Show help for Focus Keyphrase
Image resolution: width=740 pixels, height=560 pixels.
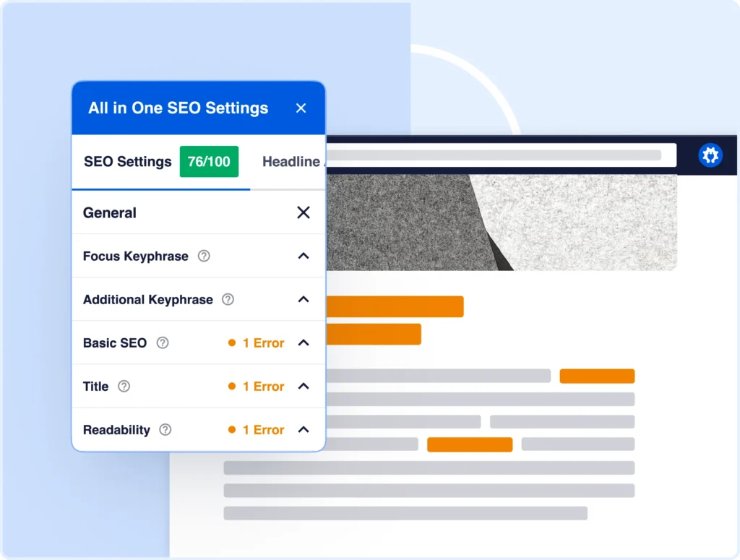[204, 257]
